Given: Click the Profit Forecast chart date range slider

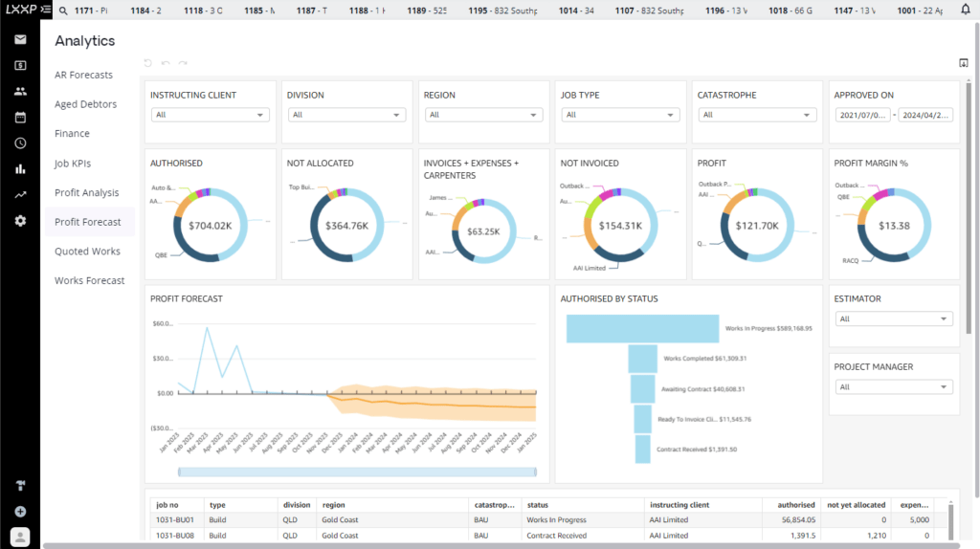Looking at the screenshot, I should (357, 471).
